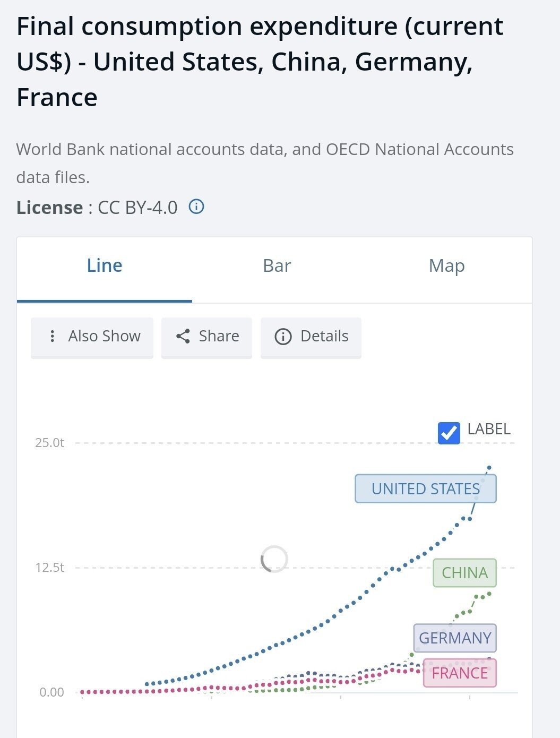The height and width of the screenshot is (738, 560).
Task: Select the GERMANY series label
Action: (x=455, y=638)
